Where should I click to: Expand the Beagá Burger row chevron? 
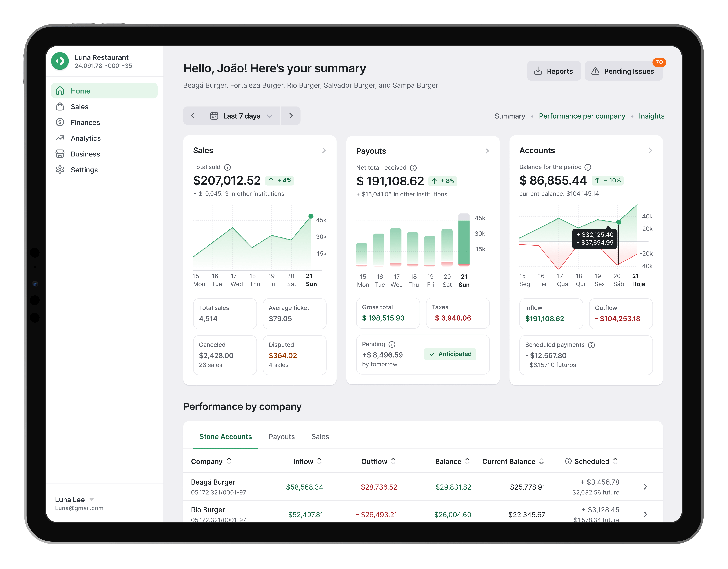645,487
